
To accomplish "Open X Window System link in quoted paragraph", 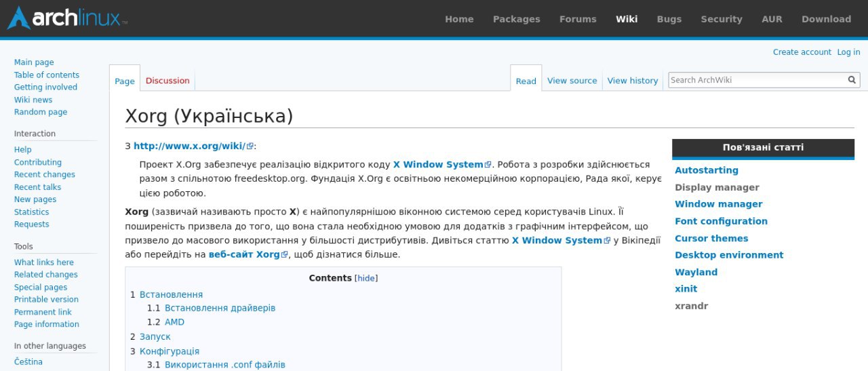I will click(442, 165).
